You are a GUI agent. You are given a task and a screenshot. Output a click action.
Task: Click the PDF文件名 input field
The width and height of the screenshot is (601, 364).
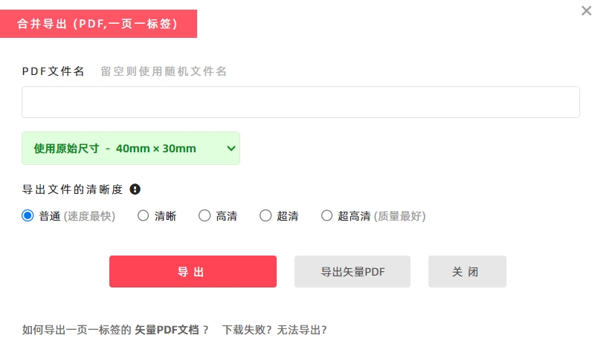tap(300, 103)
